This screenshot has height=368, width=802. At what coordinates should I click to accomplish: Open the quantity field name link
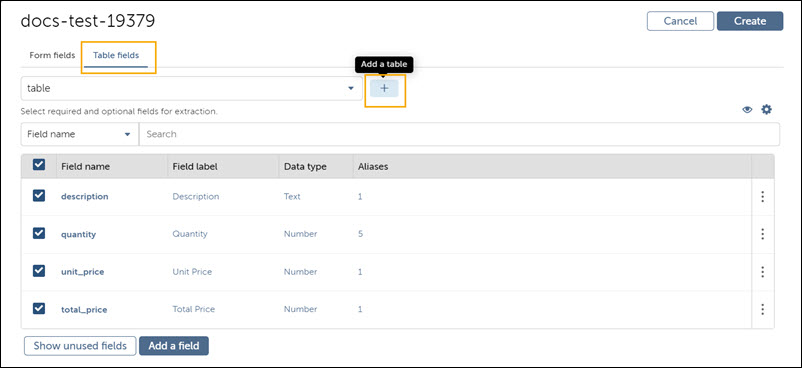point(78,234)
